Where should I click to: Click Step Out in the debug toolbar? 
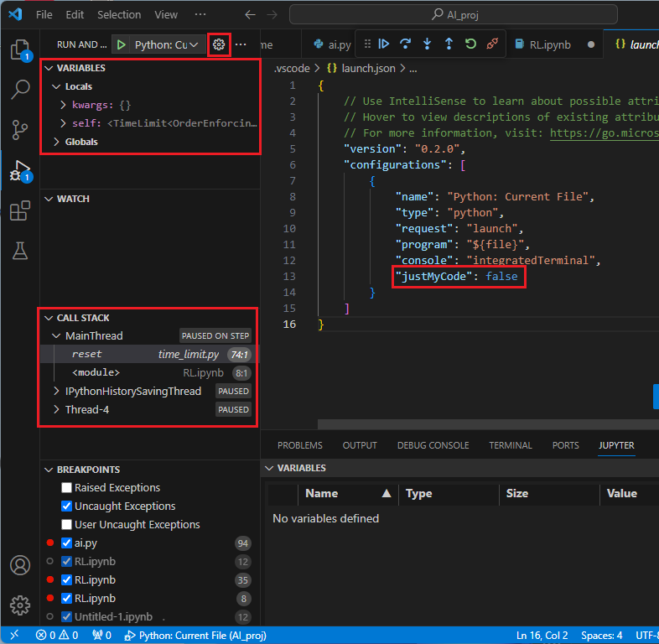[449, 44]
